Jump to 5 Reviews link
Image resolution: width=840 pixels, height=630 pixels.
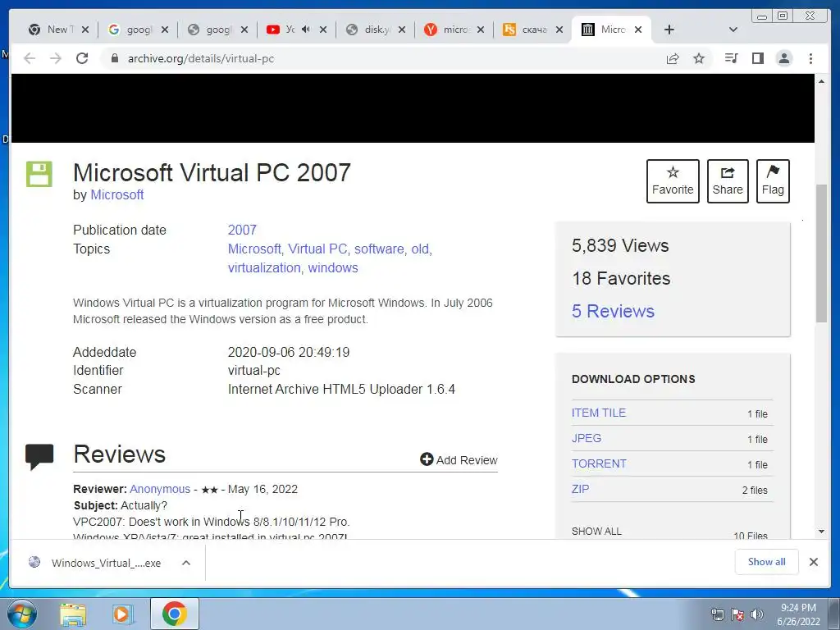coord(613,311)
